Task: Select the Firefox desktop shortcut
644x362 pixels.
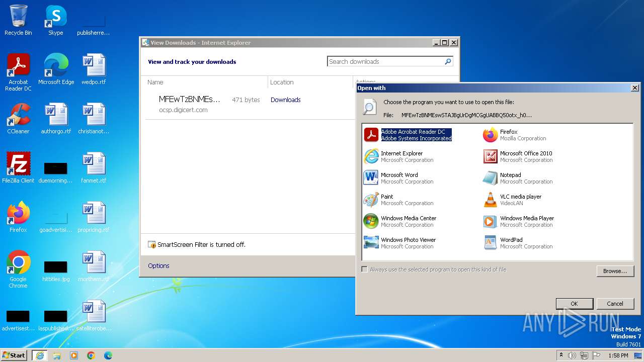Action: (18, 217)
